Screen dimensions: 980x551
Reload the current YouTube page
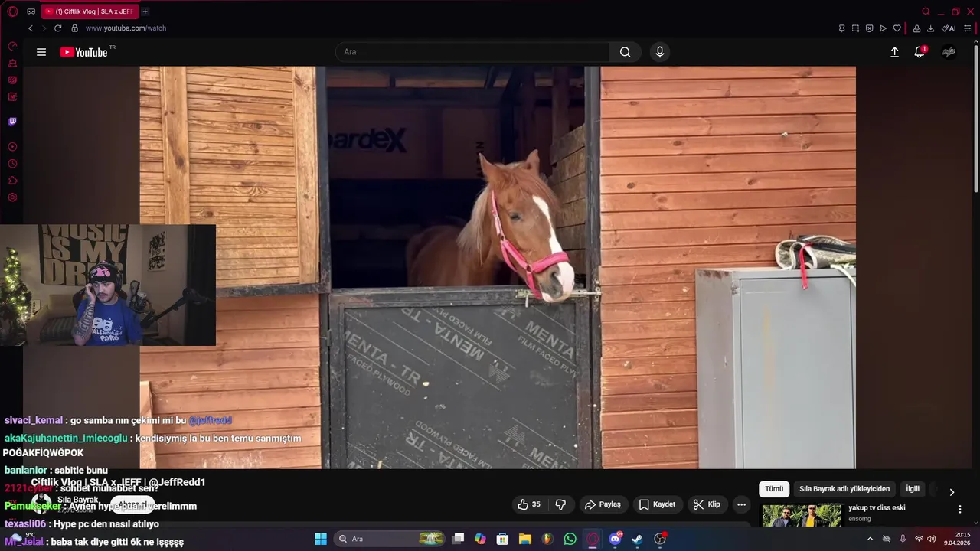57,28
